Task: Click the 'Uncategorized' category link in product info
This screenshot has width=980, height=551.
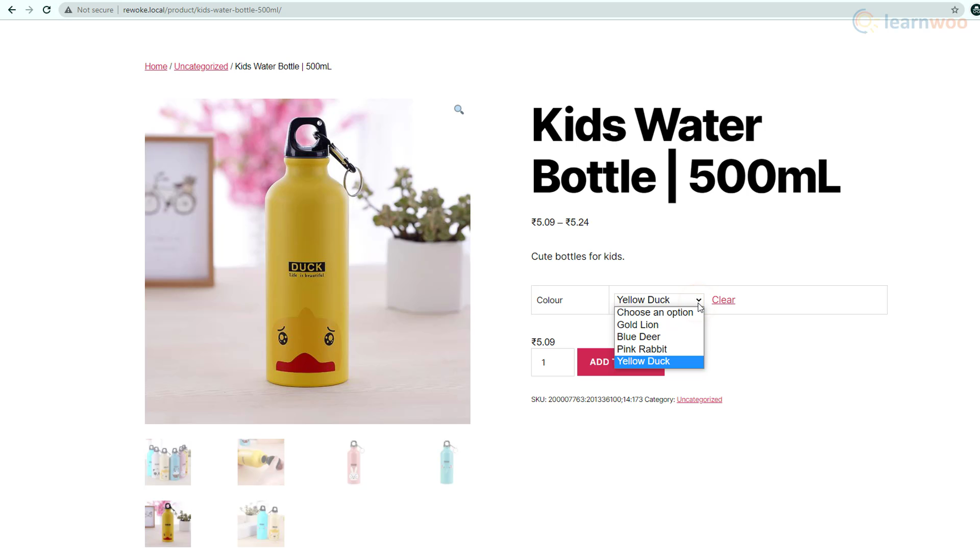Action: click(699, 399)
